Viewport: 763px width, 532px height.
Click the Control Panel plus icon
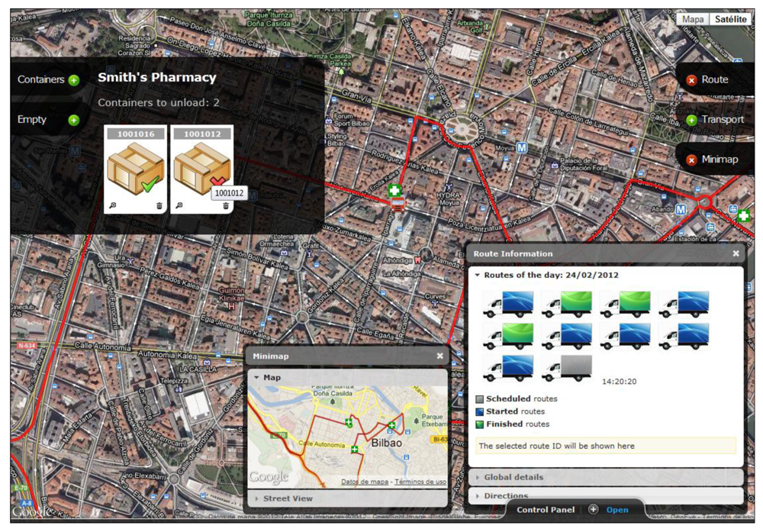(593, 510)
